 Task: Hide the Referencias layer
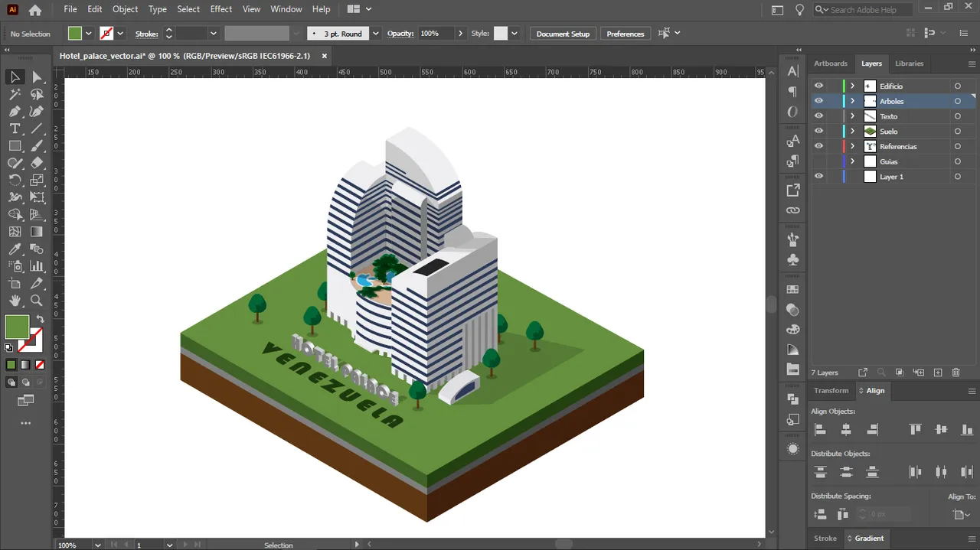[x=818, y=146]
